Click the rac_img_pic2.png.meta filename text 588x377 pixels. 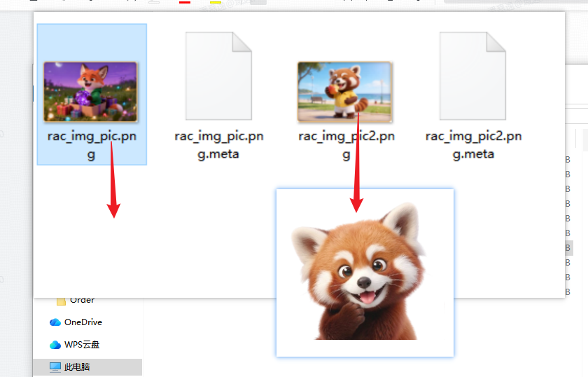pos(473,145)
